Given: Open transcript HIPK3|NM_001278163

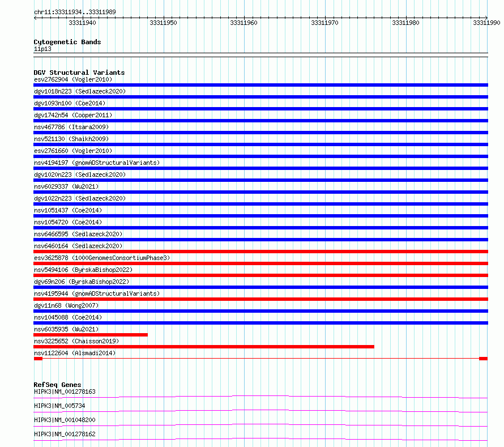Looking at the screenshot, I should 65,391.
